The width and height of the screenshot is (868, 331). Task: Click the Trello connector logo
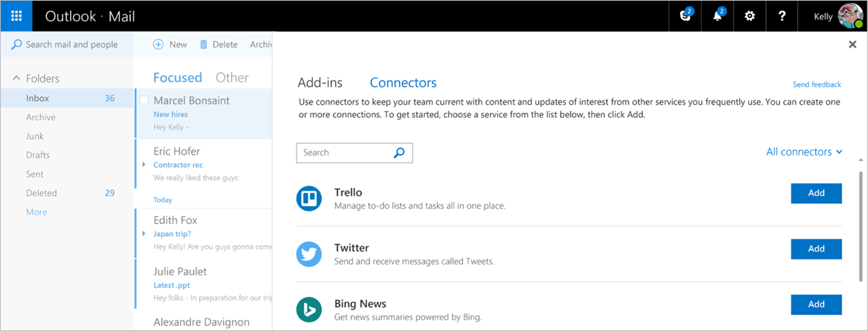pyautogui.click(x=310, y=199)
